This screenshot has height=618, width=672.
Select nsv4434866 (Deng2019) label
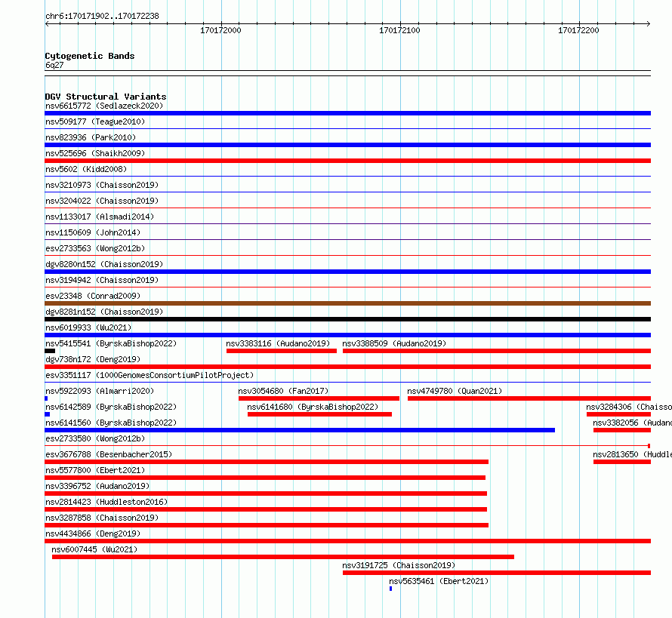click(x=93, y=533)
